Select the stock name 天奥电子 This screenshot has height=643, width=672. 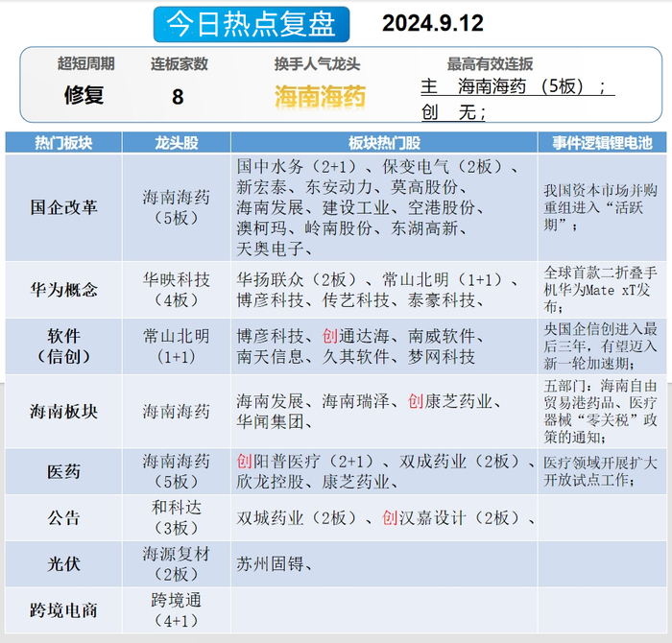coord(270,249)
